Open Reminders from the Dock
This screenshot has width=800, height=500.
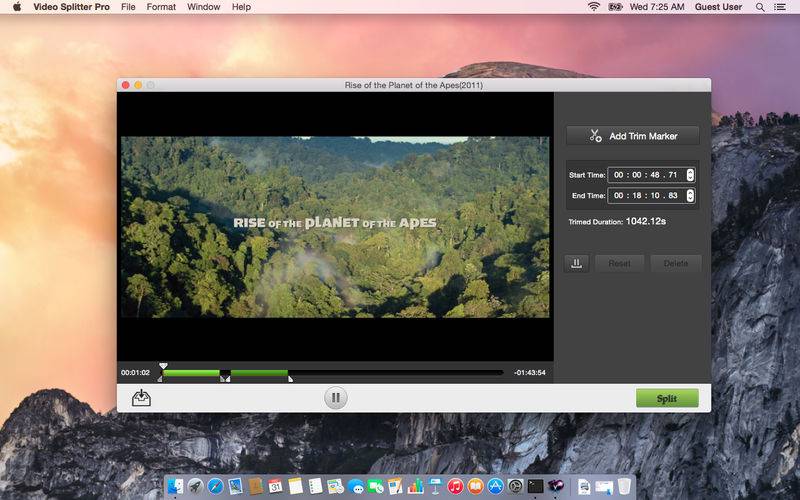tap(315, 486)
